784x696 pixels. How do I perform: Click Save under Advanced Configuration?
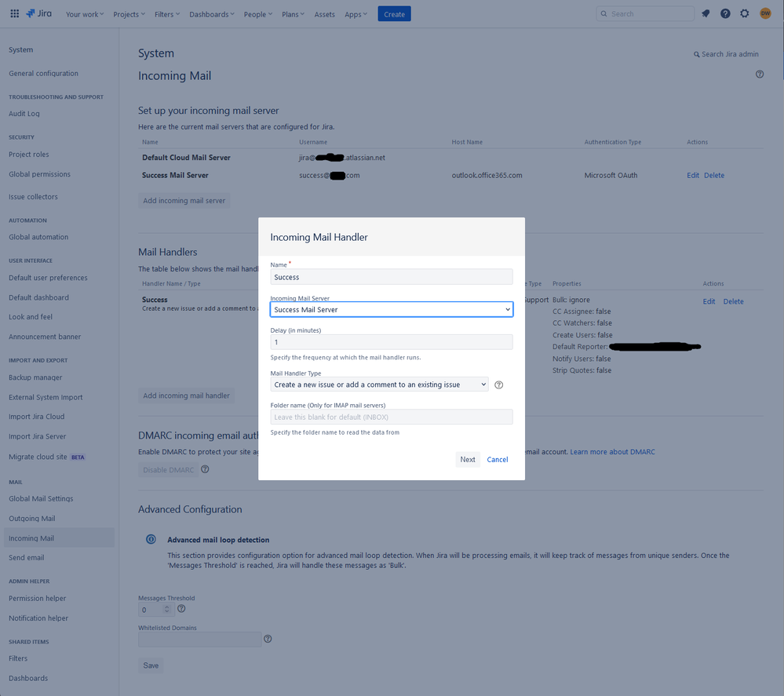pyautogui.click(x=151, y=665)
